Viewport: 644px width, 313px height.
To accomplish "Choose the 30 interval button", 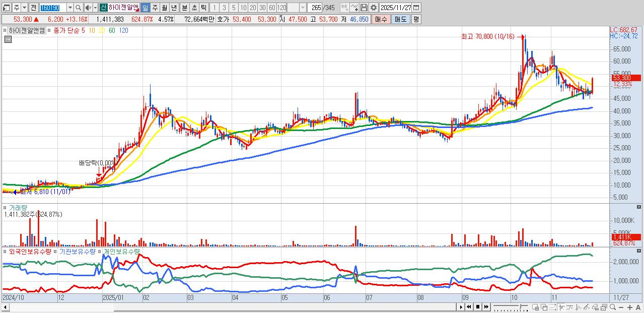I will [x=262, y=8].
